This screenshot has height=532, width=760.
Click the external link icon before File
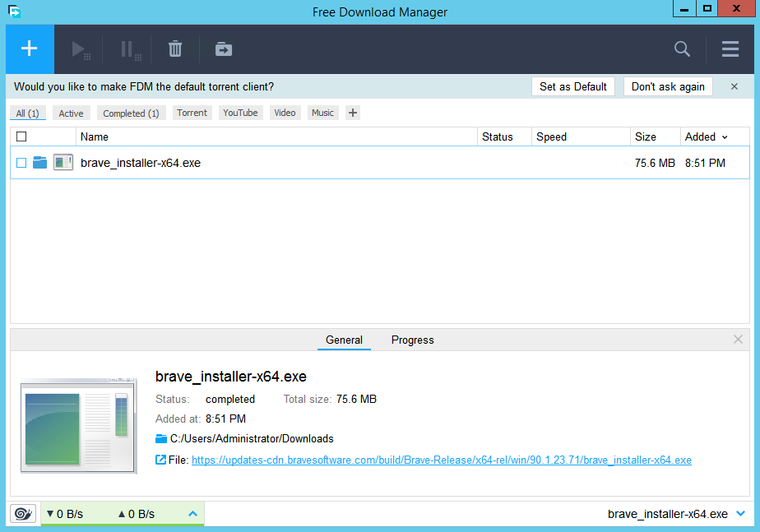[x=160, y=460]
